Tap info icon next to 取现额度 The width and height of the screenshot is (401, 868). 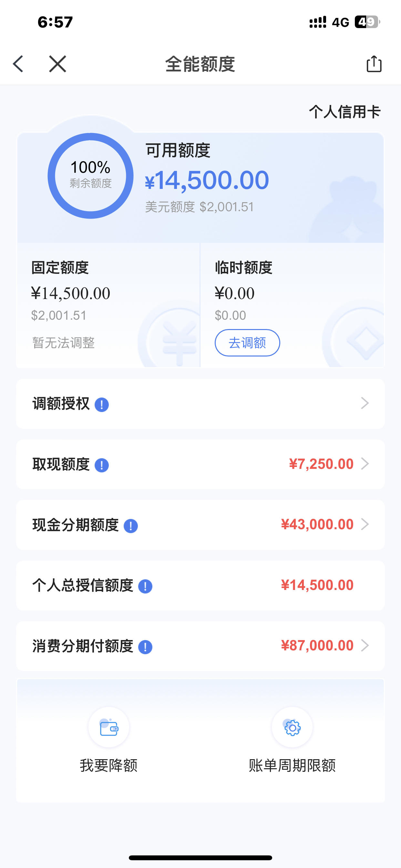[101, 465]
